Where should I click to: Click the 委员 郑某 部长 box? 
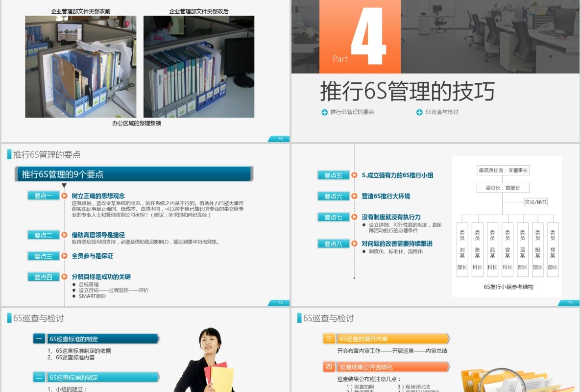click(x=553, y=249)
